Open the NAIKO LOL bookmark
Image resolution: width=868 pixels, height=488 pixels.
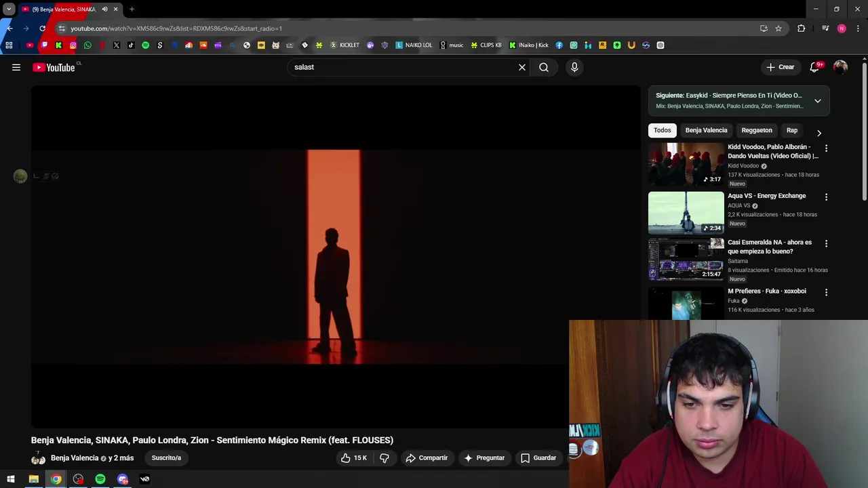(414, 45)
